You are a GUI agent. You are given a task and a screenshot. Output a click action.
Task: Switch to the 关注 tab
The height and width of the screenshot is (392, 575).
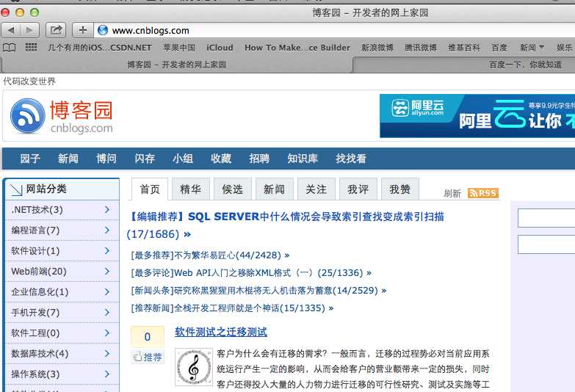[x=316, y=189]
